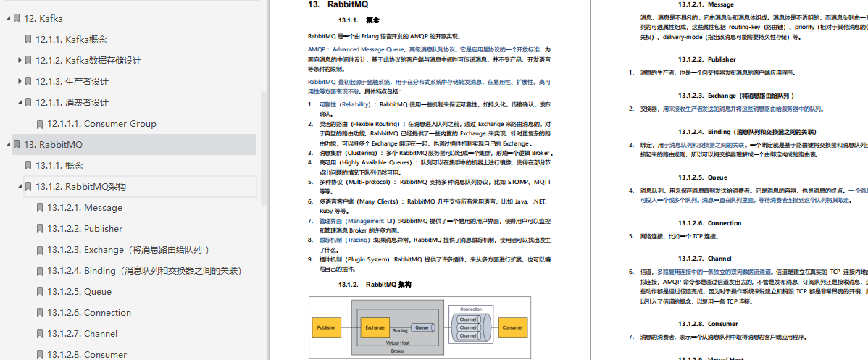Click bookmark icon beside 13.1.2.8. Consumer
868x360 pixels.
(40, 354)
